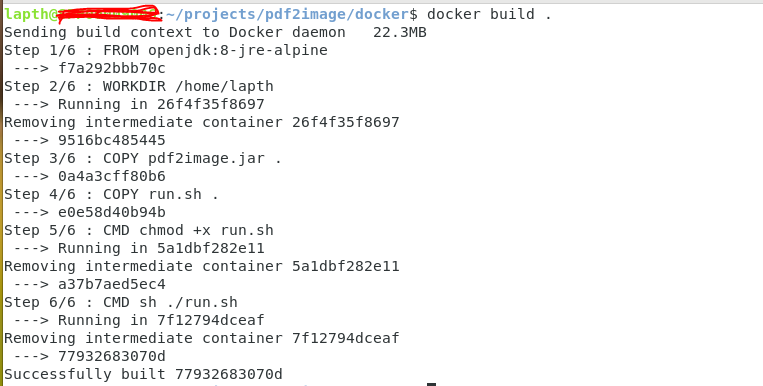Click the layer hash 9516bc485445
Screen dimensions: 763x386
click(111, 140)
